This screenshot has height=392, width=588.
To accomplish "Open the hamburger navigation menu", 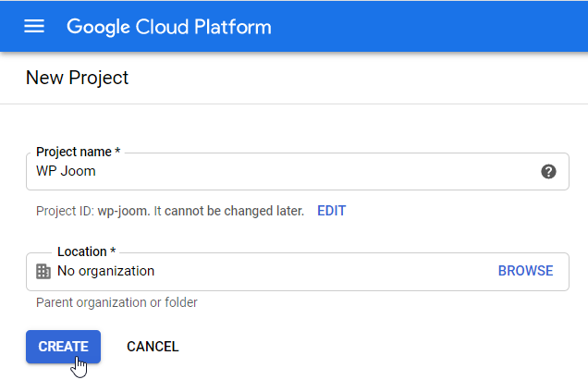I will [x=34, y=26].
